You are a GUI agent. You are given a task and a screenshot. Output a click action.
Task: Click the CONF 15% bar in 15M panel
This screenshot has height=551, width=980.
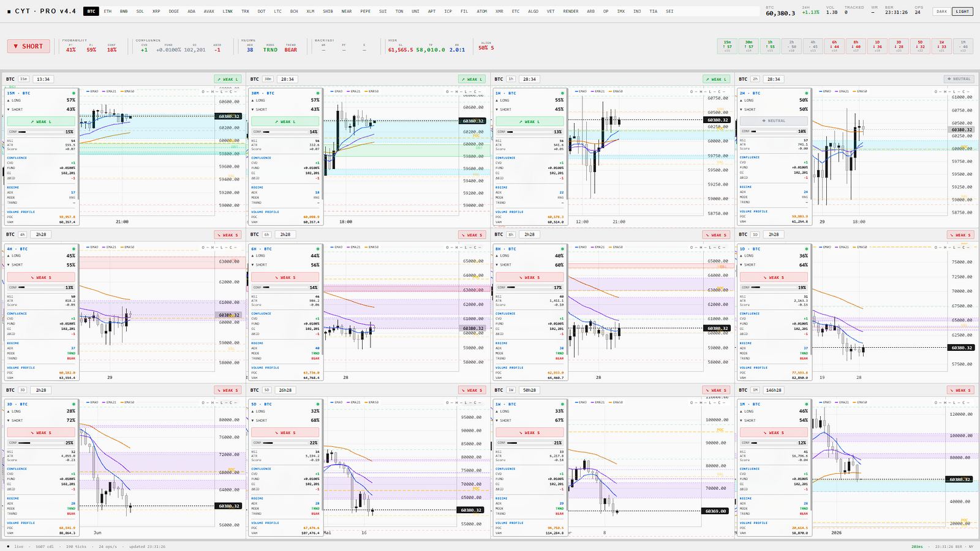[41, 132]
